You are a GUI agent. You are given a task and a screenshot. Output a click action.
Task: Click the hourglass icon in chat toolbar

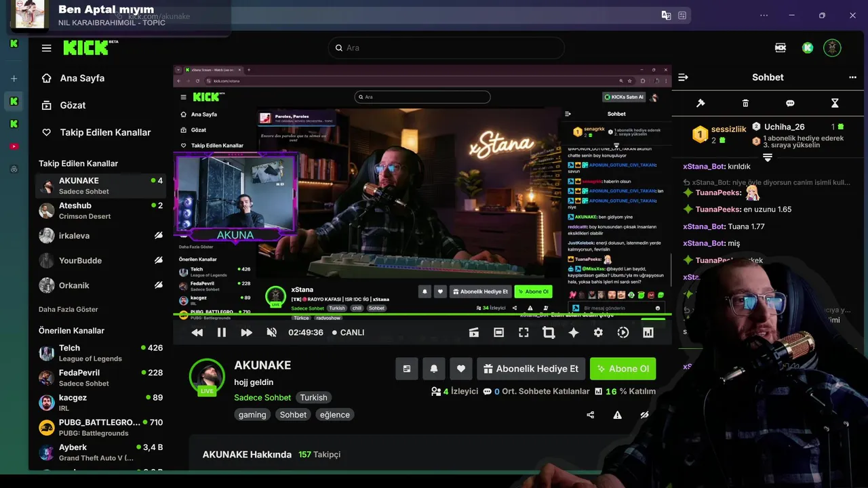pyautogui.click(x=835, y=103)
